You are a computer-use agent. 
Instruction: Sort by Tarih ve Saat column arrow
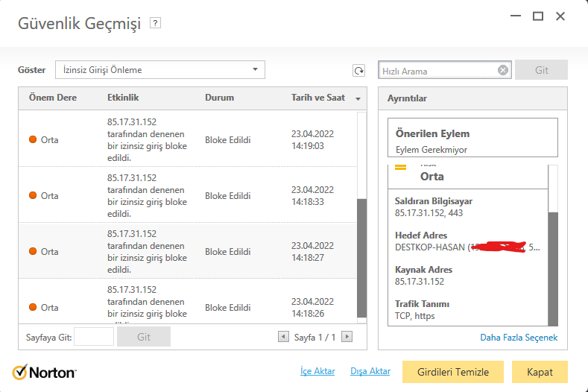click(358, 98)
